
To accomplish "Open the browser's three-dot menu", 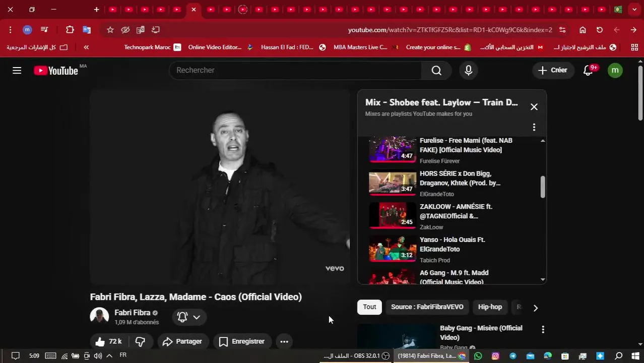I will 10,30.
